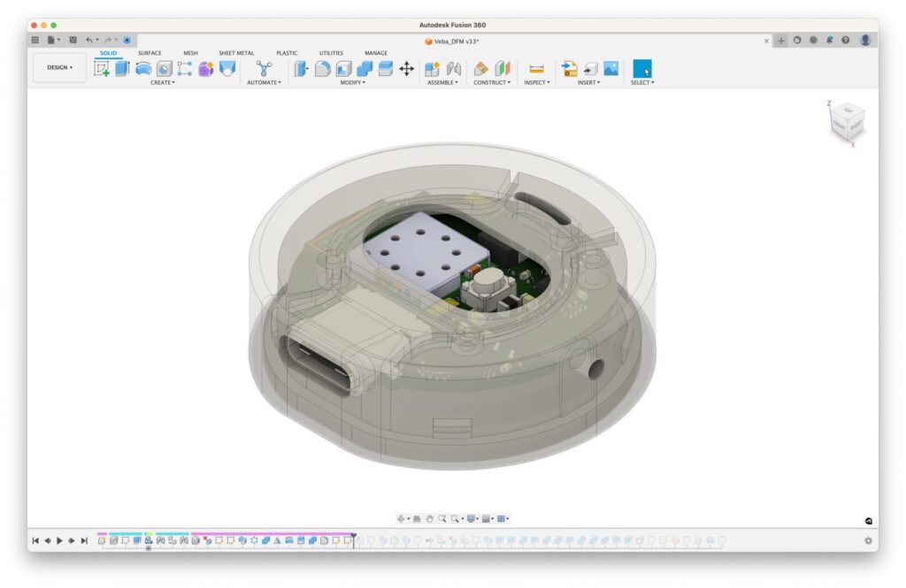906x588 pixels.
Task: Click the Redo arrow
Action: 107,40
